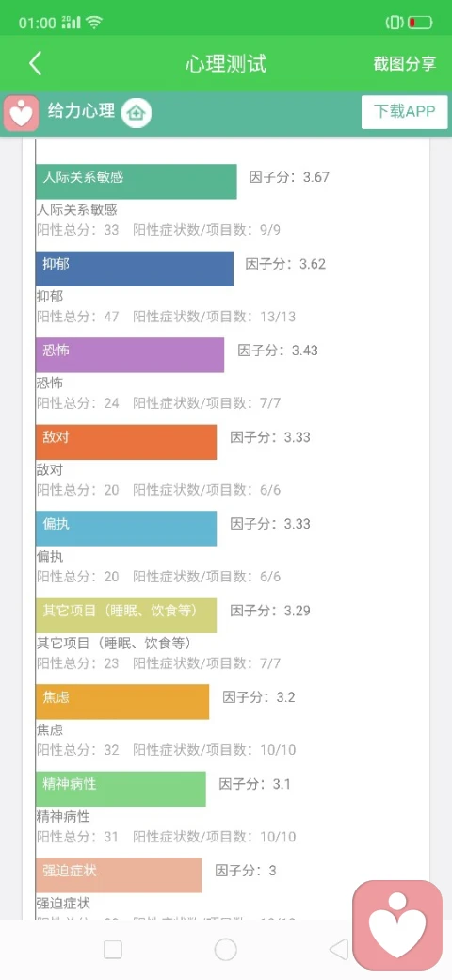Click the 下载APP button

tap(405, 112)
